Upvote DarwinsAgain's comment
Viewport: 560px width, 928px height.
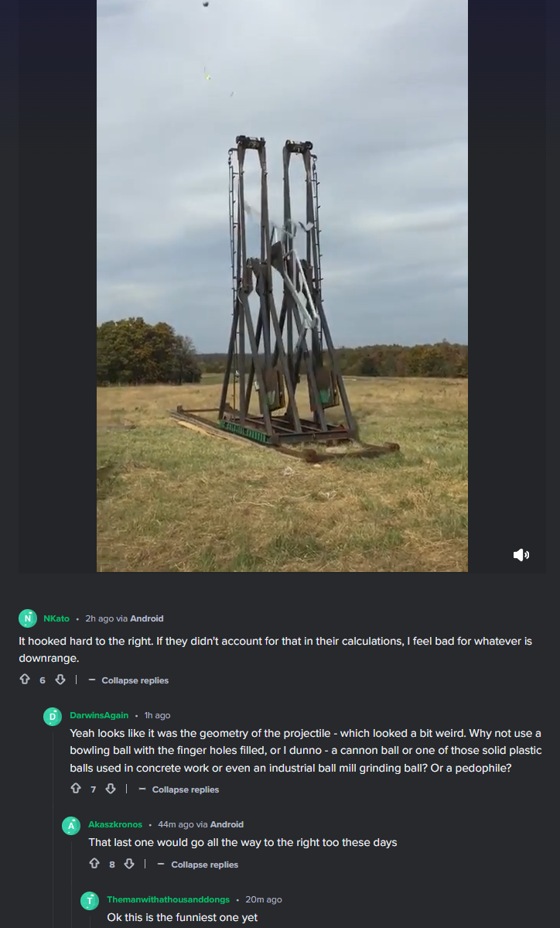pyautogui.click(x=76, y=789)
